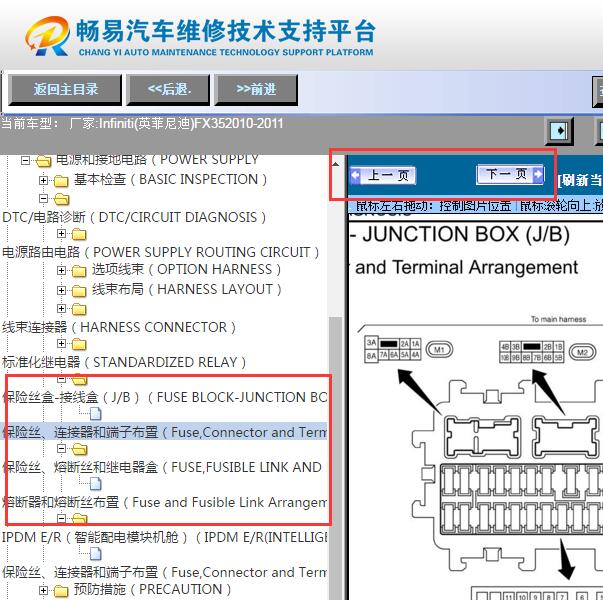Collapse the 电源和接地电路 (POWER SUPPLY) node
Screen dimensions: 603x600
pyautogui.click(x=25, y=160)
